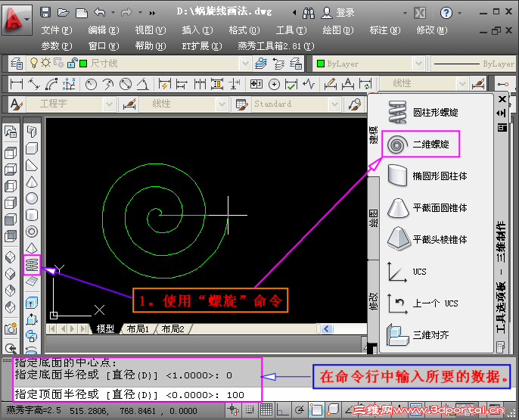Select the Polysolid tool in modeling toolbar
Viewport: 519px width, 420px height.
click(32, 132)
